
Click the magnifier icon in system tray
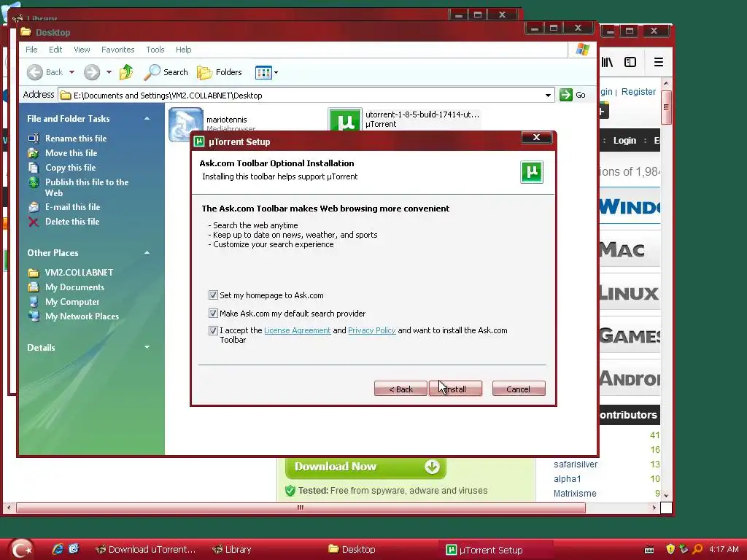tap(697, 550)
